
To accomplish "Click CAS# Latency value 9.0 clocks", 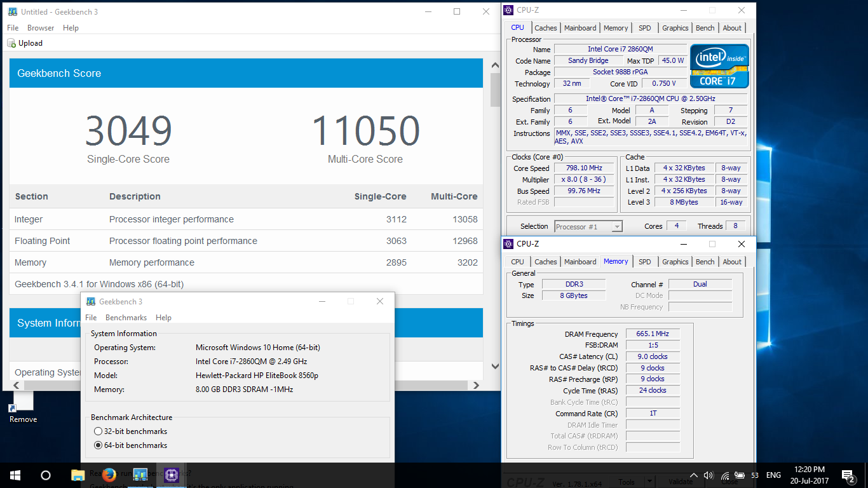I will pos(653,356).
